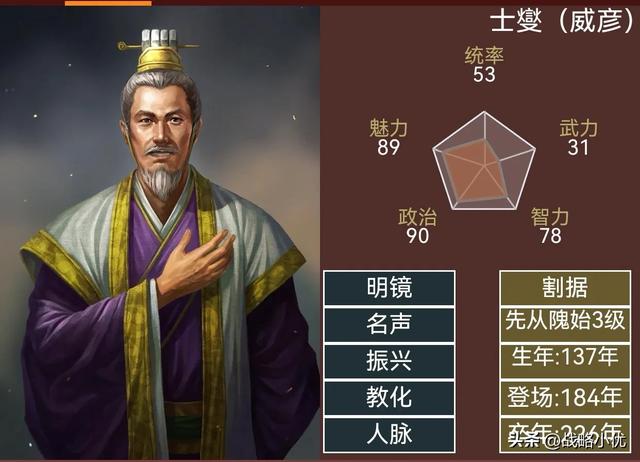
Task: Click the 武力 31 stat label
Action: click(578, 138)
